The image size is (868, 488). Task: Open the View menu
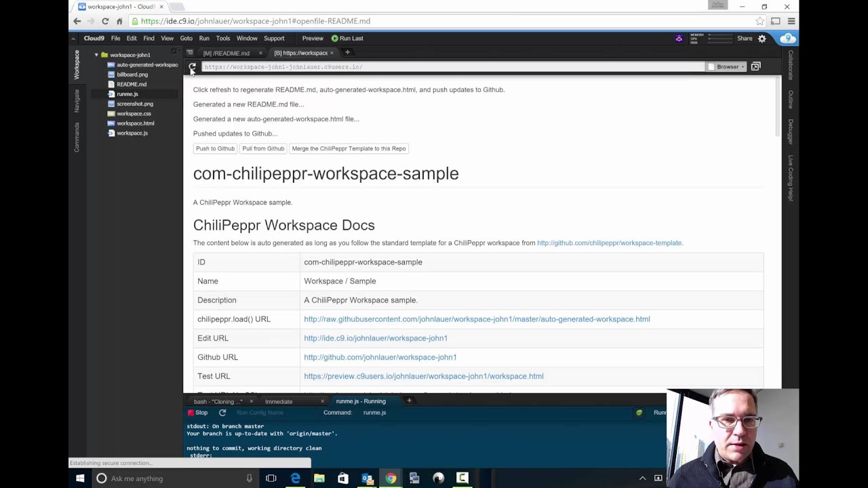coord(167,39)
